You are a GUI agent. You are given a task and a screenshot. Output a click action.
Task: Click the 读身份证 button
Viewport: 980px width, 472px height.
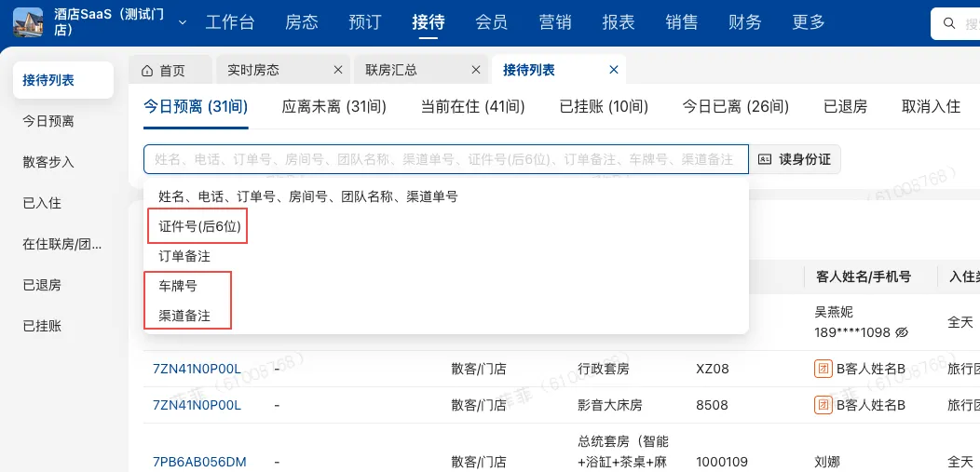point(795,159)
